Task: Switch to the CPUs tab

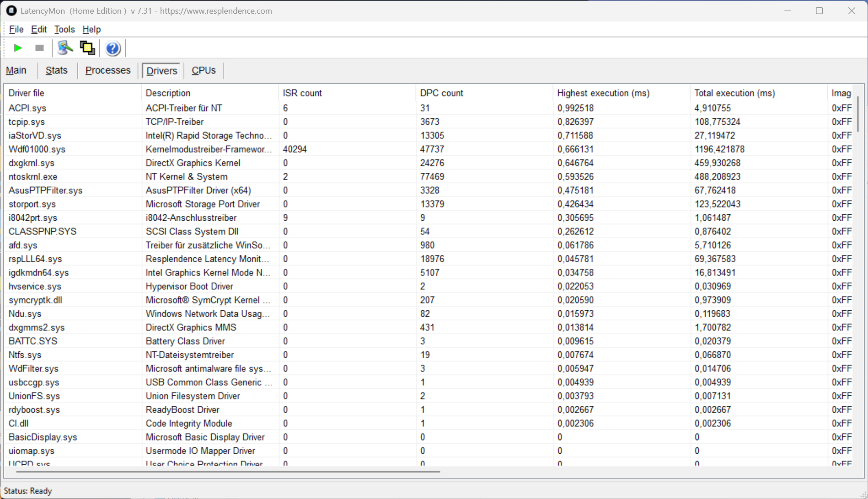Action: point(204,70)
